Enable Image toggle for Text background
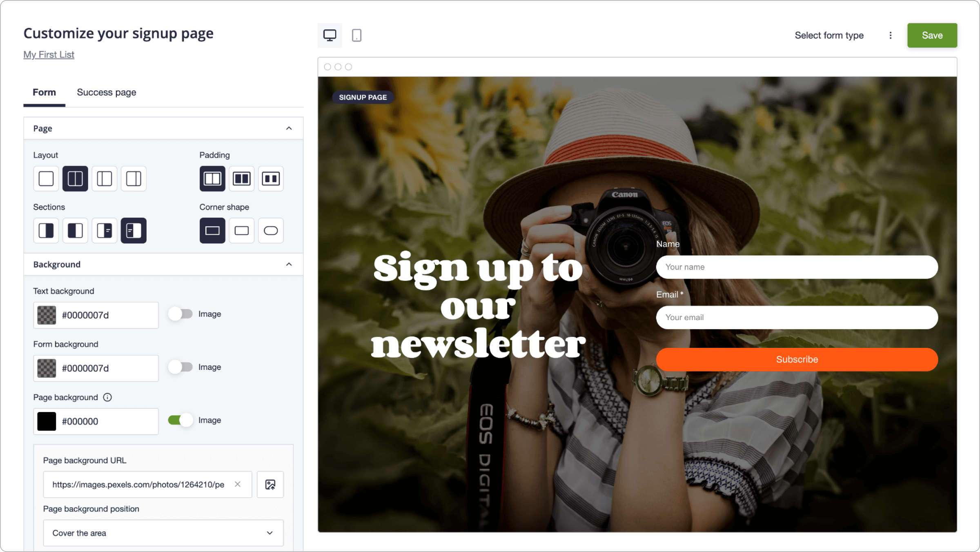Image resolution: width=980 pixels, height=552 pixels. (x=180, y=314)
